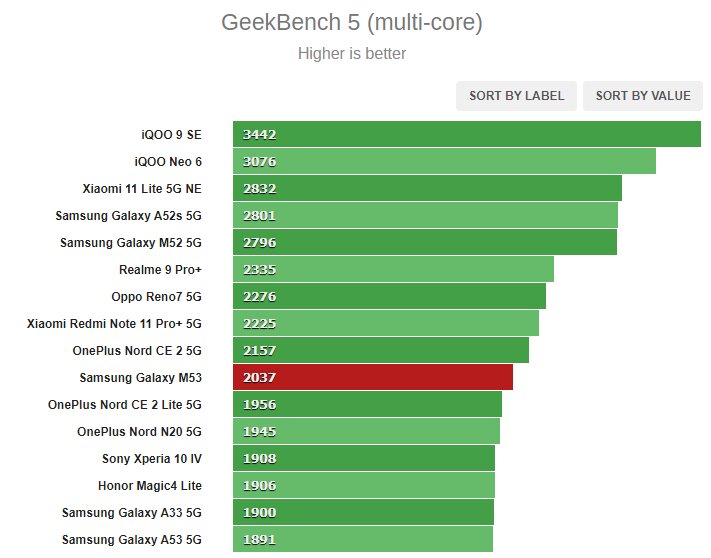Viewport: 711px width, 558px height.
Task: Select the Samsung Galaxy A52s 5G bar
Action: 425,215
